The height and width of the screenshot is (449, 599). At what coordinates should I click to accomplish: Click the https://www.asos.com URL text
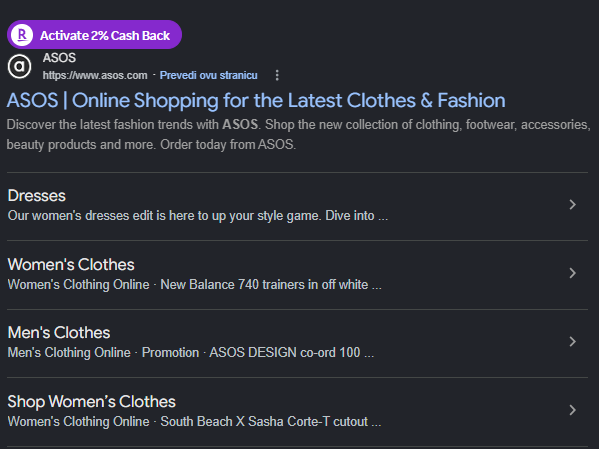pos(95,75)
